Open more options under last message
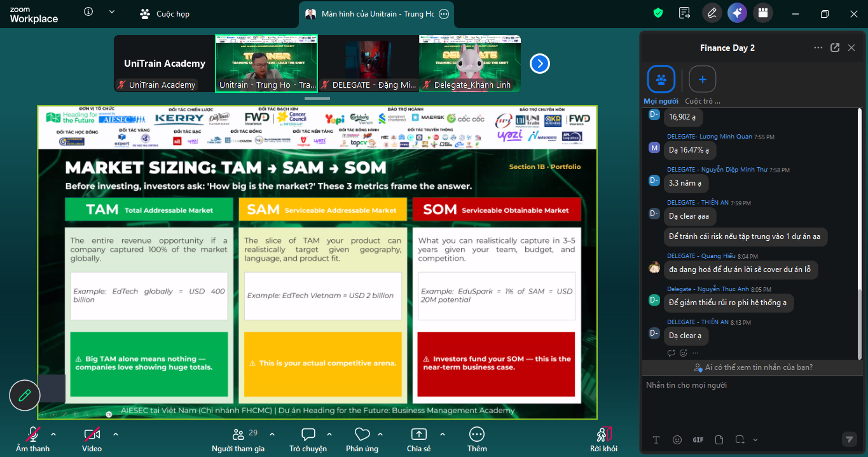The height and width of the screenshot is (457, 868). click(695, 353)
